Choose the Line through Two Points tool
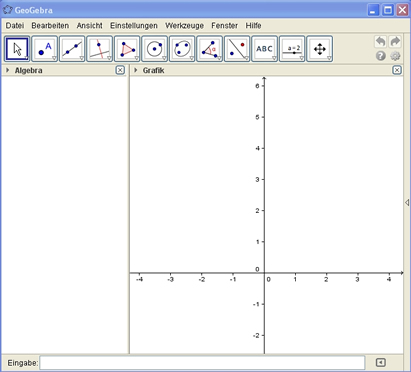This screenshot has height=372, width=411. tap(72, 49)
